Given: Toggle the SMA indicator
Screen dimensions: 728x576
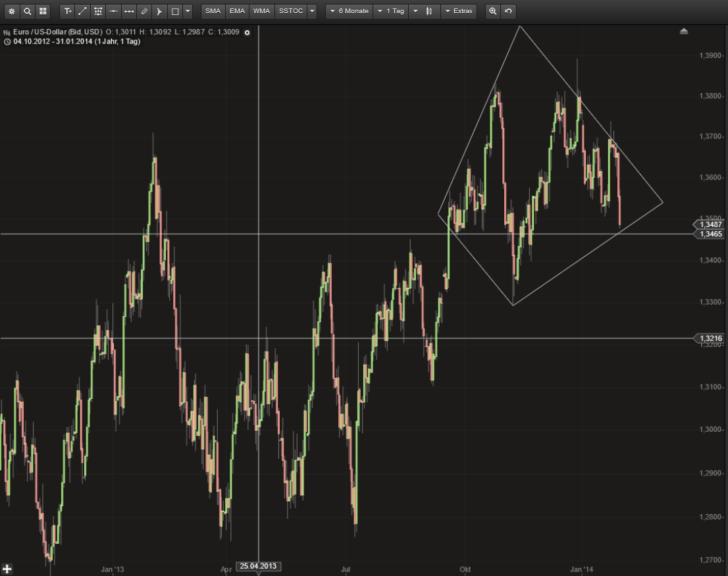Looking at the screenshot, I should pyautogui.click(x=212, y=11).
